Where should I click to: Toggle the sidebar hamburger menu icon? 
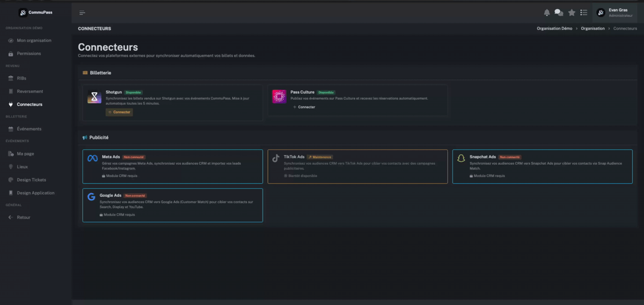pos(82,12)
